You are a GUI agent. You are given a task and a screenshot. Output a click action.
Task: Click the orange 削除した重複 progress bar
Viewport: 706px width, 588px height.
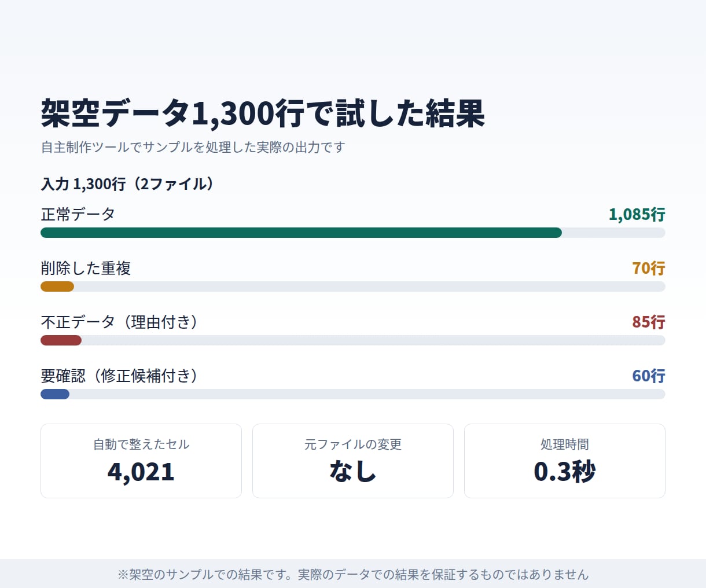pyautogui.click(x=57, y=286)
